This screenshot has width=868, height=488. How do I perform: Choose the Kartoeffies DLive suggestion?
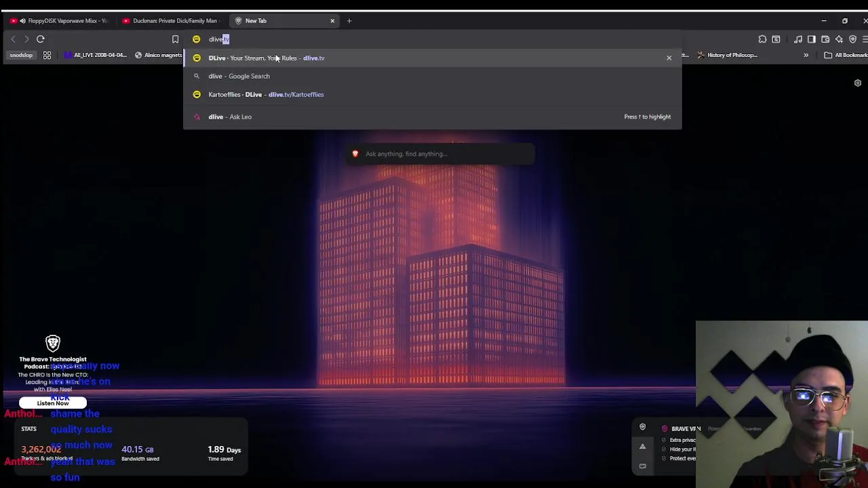[432, 94]
